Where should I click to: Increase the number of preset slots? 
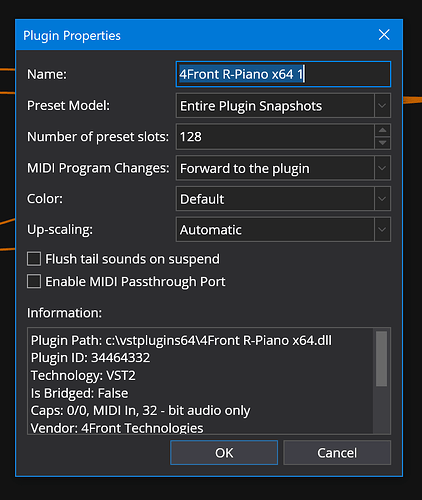(x=382, y=130)
